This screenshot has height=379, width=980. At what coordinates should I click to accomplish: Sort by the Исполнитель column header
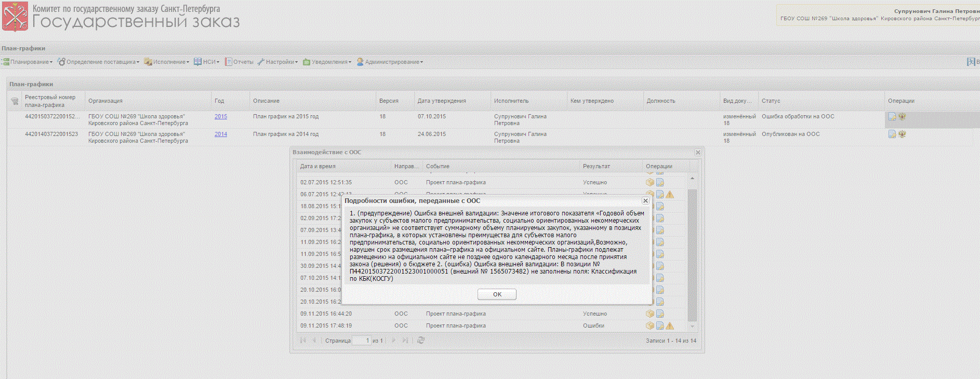point(528,101)
